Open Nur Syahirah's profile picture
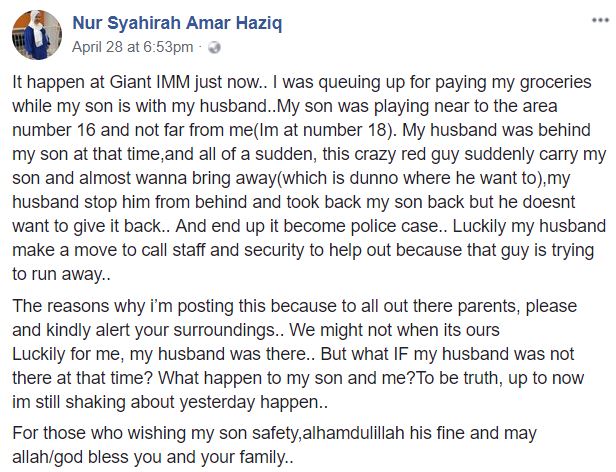This screenshot has height=472, width=616. [x=35, y=32]
